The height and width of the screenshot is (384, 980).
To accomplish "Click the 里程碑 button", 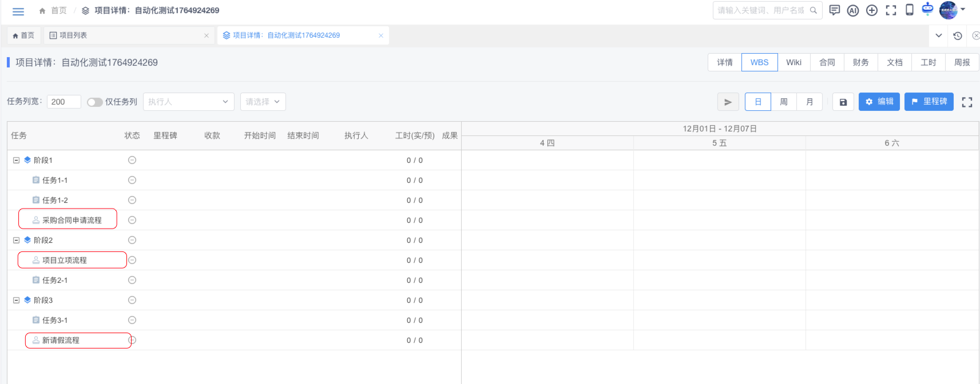I will (929, 102).
